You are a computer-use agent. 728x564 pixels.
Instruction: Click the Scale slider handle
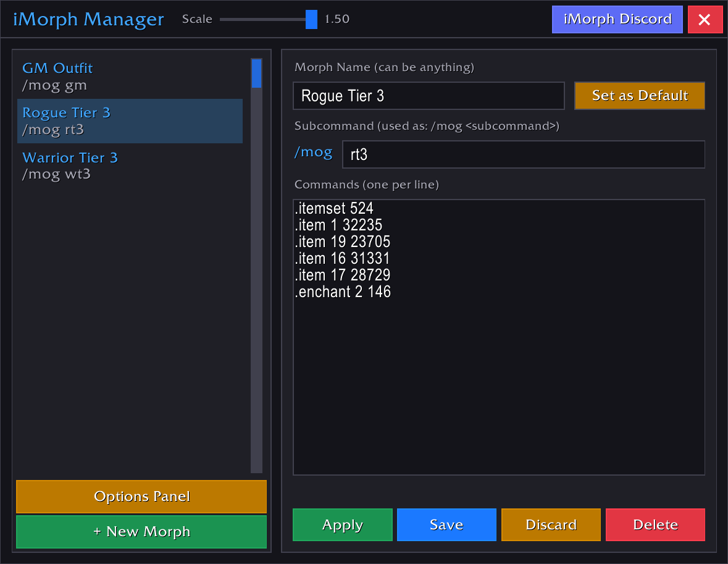coord(312,20)
